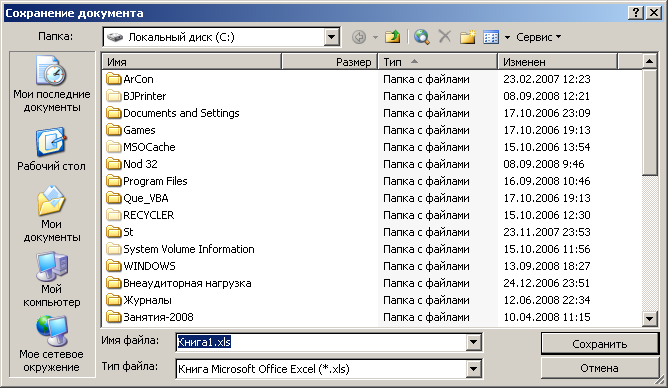Select the Que_VBA folder icon
This screenshot has width=668, height=388.
pyautogui.click(x=113, y=198)
